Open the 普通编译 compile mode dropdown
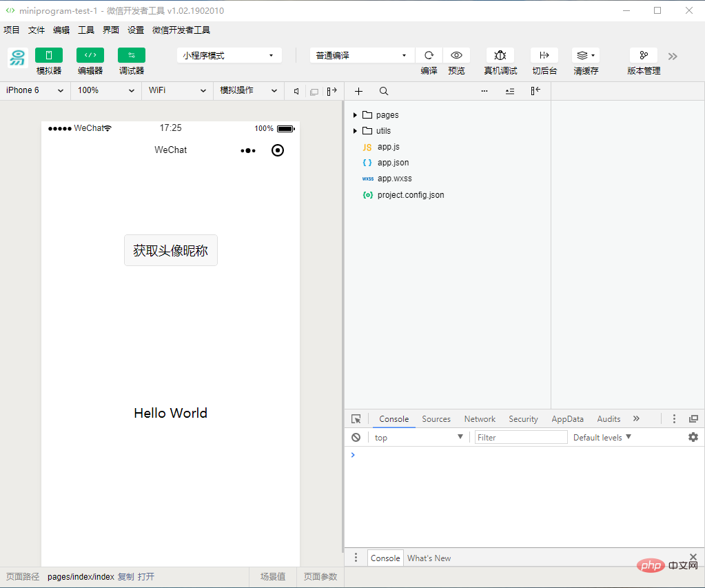The height and width of the screenshot is (588, 705). click(362, 55)
